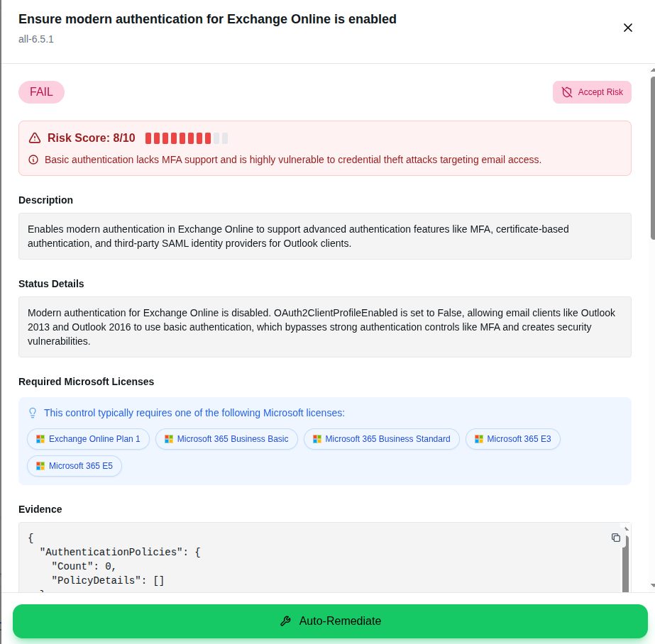Image resolution: width=655 pixels, height=644 pixels.
Task: Click the info icon next to the vulnerability message
Action: coord(33,160)
